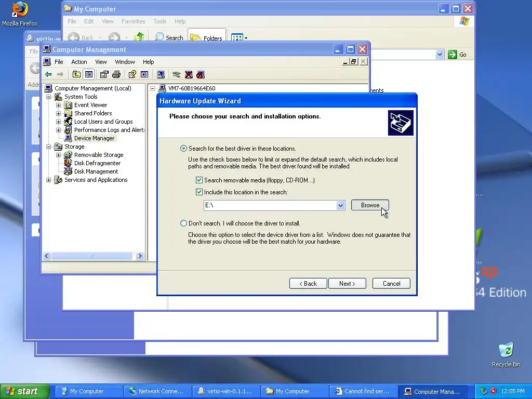Open Help menu in Computer Management
Screen dimensions: 532x399
click(x=148, y=62)
